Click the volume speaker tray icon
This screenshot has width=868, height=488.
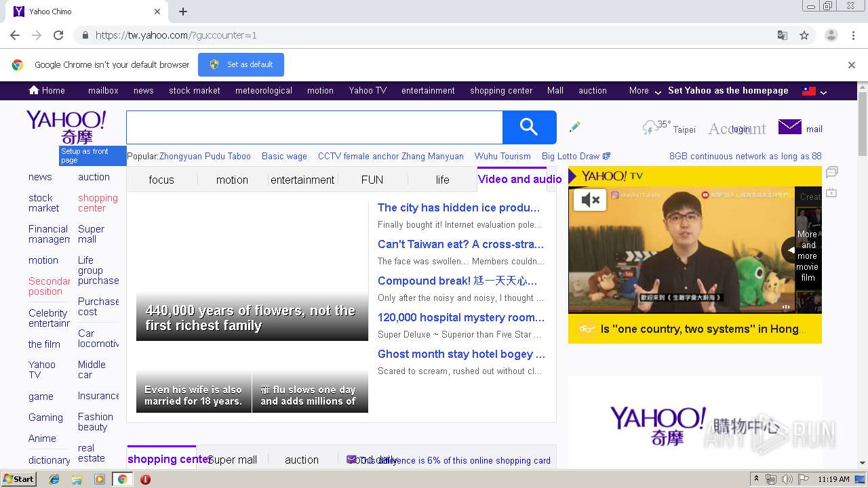click(787, 479)
